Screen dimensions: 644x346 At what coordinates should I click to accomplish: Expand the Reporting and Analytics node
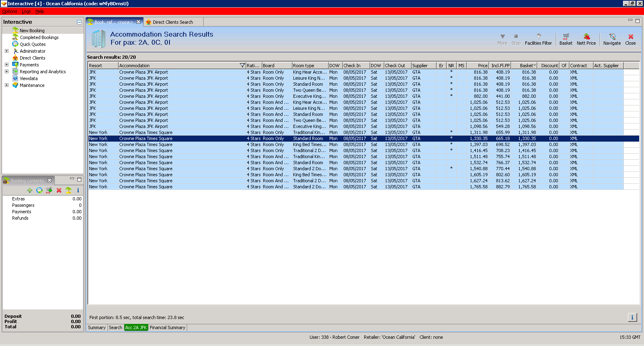(6, 72)
